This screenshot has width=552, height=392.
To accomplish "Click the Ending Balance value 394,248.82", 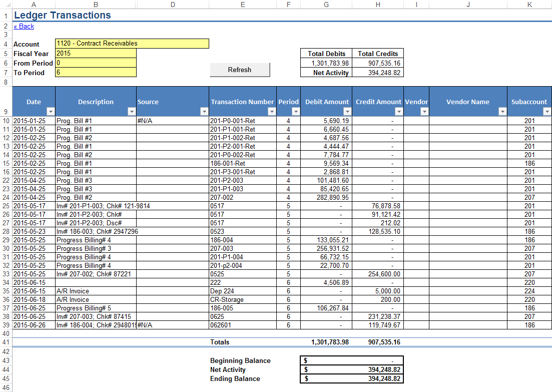I will pos(352,378).
